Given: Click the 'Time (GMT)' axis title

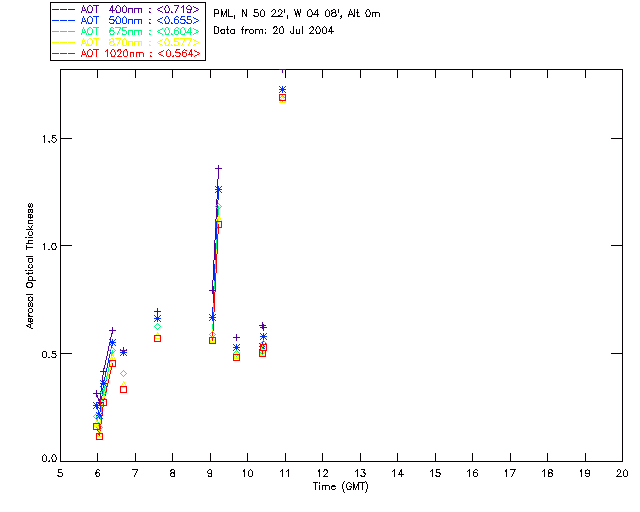Looking at the screenshot, I should point(340,487).
